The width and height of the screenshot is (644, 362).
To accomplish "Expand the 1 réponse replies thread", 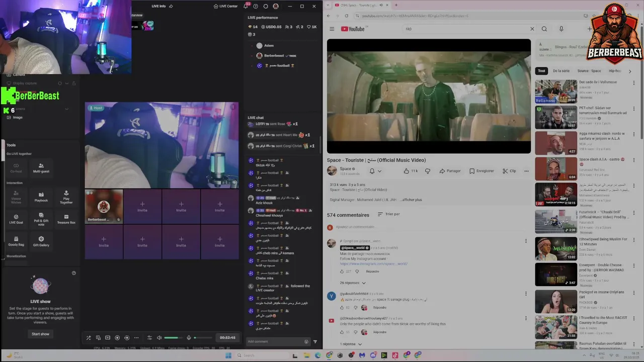I will [351, 344].
